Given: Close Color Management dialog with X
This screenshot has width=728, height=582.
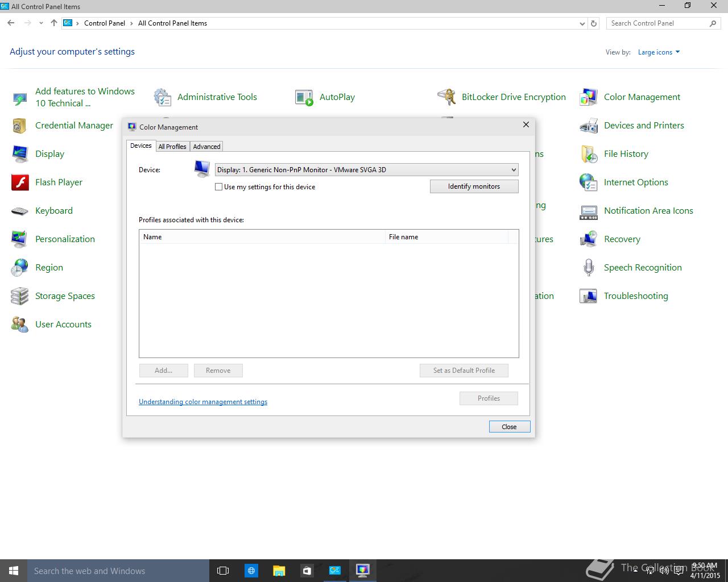Looking at the screenshot, I should (526, 124).
